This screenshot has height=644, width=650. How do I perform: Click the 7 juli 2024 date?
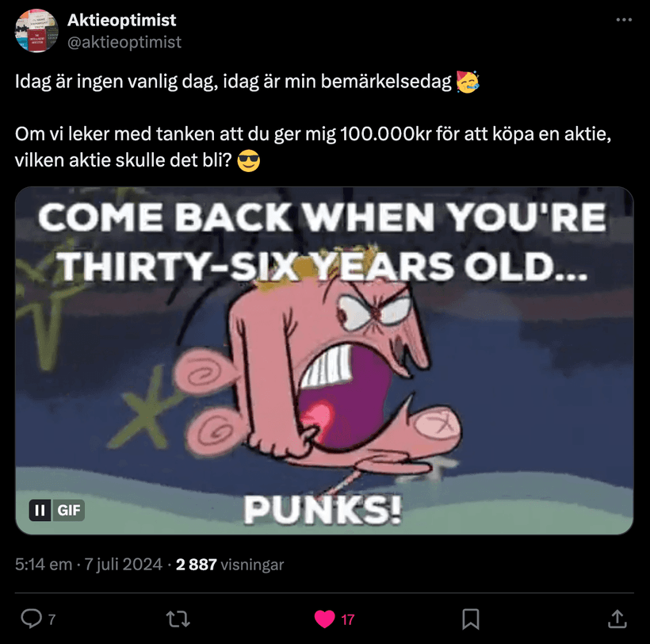coord(123,565)
